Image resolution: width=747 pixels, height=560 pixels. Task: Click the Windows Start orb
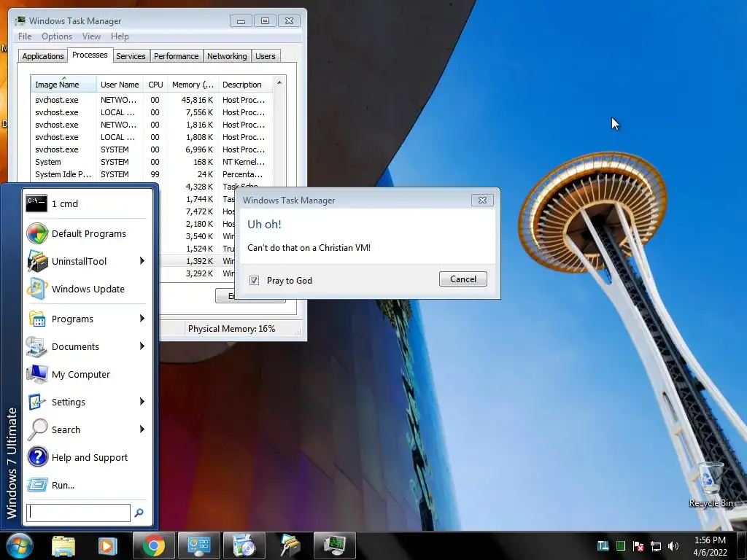pyautogui.click(x=20, y=545)
